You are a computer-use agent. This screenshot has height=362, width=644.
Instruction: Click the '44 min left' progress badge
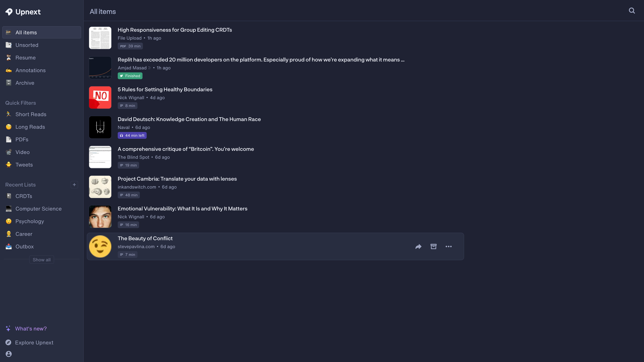(132, 135)
